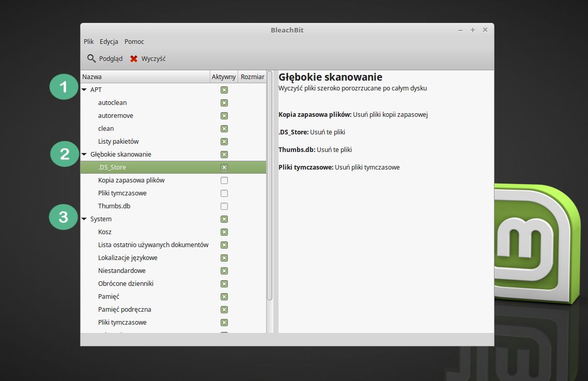
Task: Select the Pamięć podręczna row
Action: point(173,310)
